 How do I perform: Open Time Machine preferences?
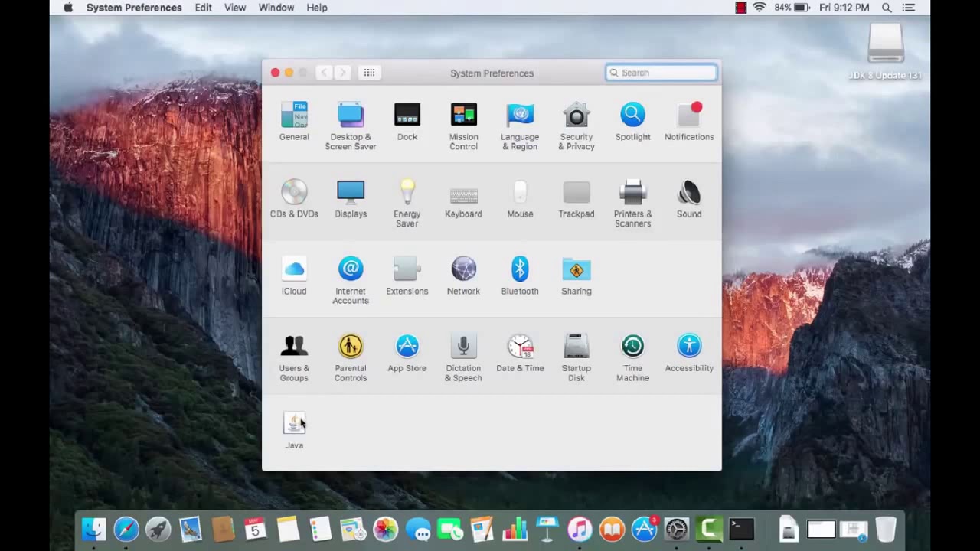633,357
